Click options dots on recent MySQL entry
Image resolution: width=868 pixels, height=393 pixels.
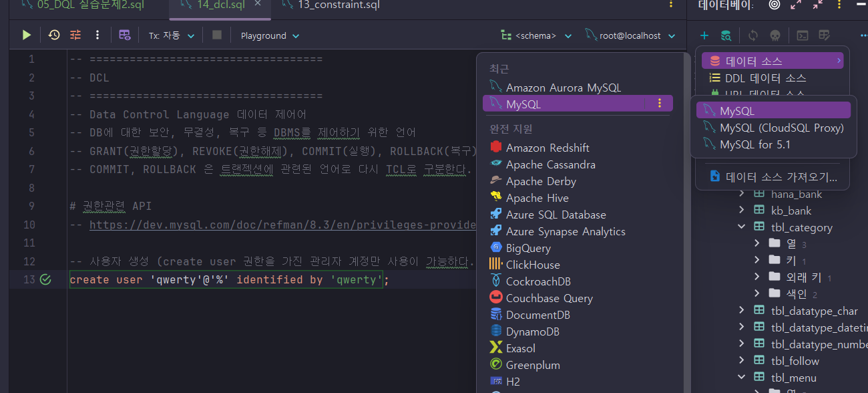click(660, 103)
